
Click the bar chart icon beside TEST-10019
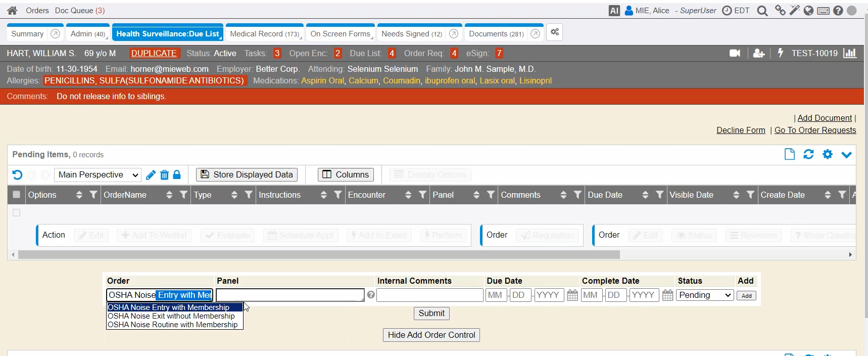850,53
